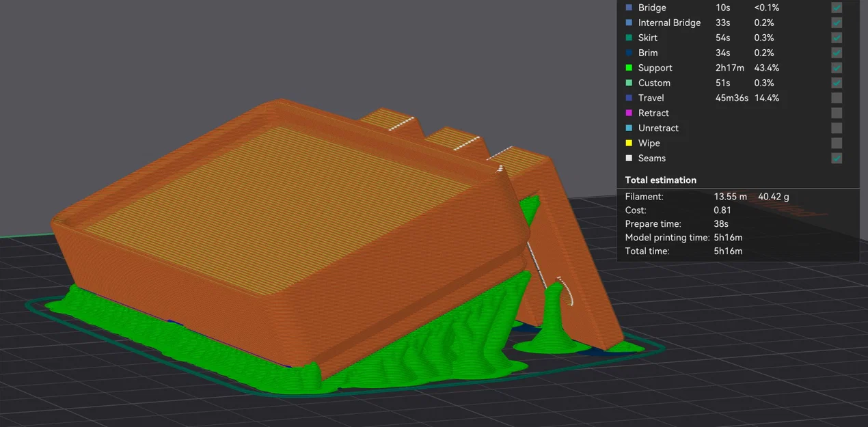Click the Cost value 0.81
868x427 pixels.
722,210
